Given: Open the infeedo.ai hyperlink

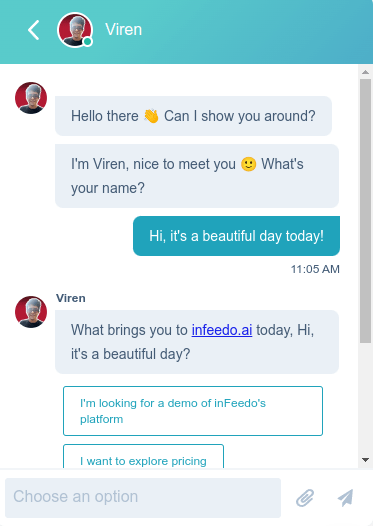Looking at the screenshot, I should coord(222,330).
